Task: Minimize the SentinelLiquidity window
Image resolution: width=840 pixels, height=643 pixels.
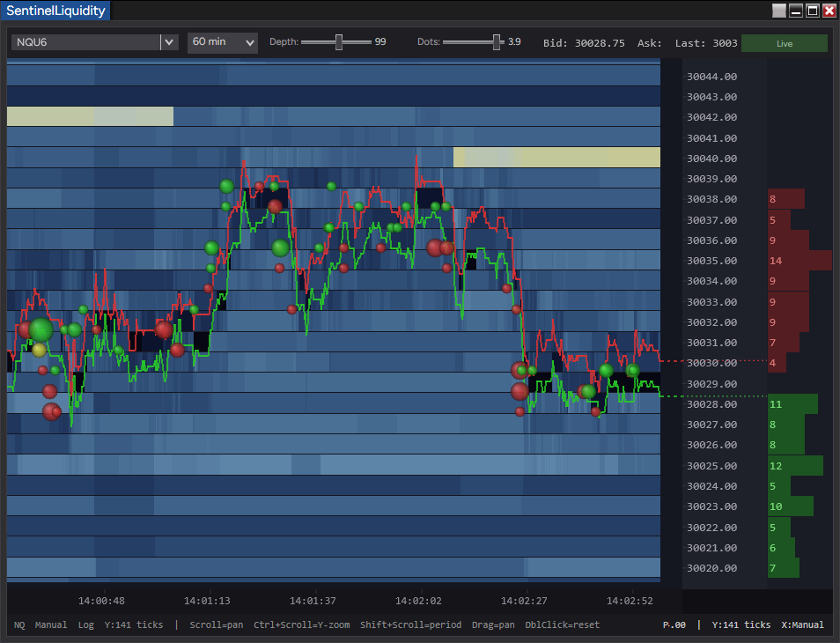Action: coord(796,11)
